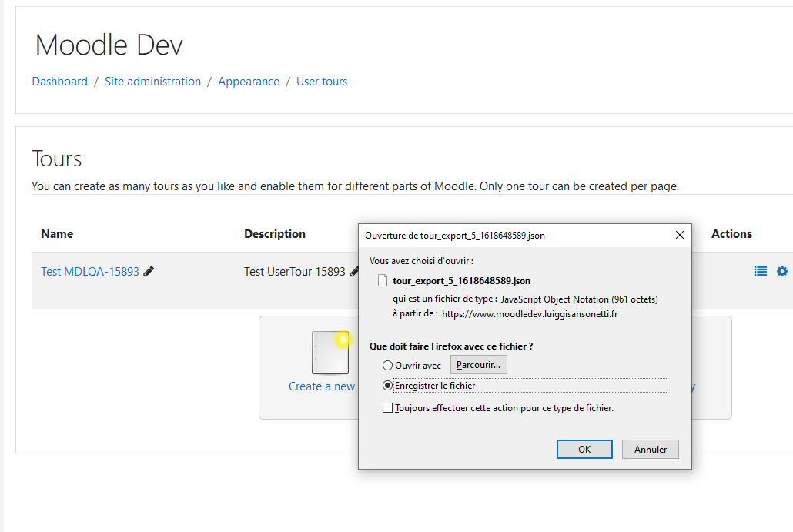
Task: Open the tour list view icon in Actions
Action: tap(760, 271)
